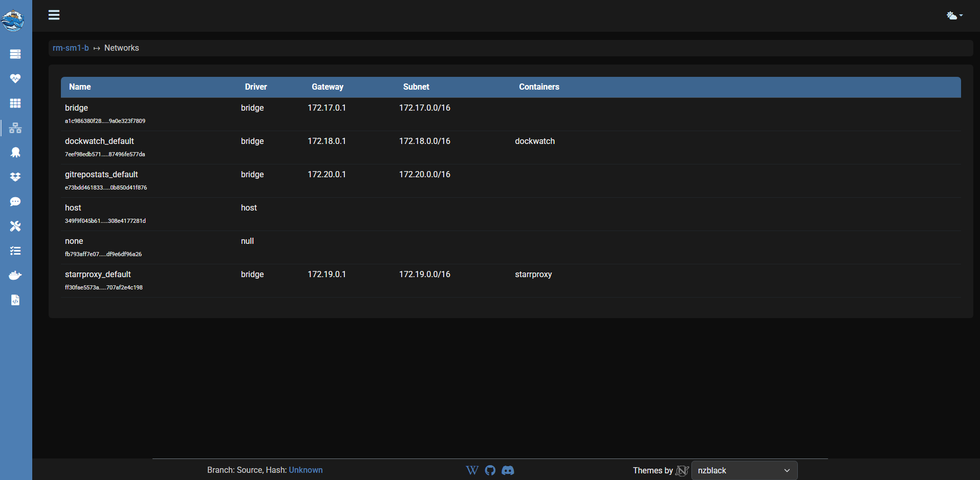
Task: Click the stacked boxes sidebar icon
Action: [15, 177]
